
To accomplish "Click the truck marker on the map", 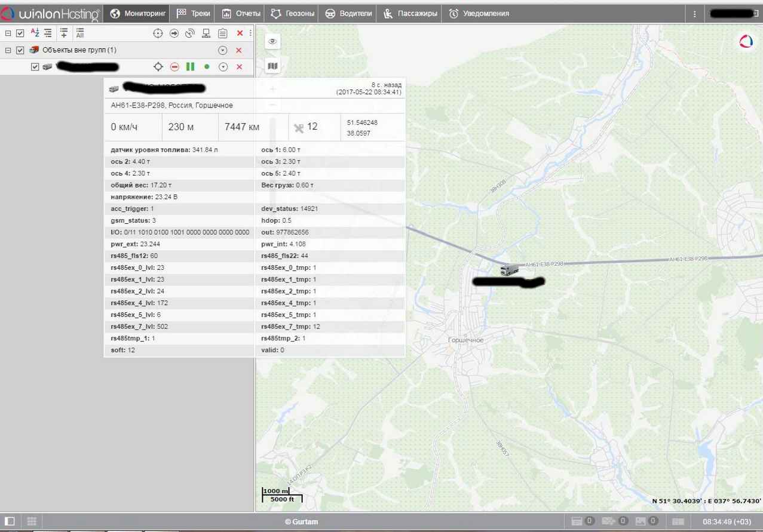I will (509, 270).
